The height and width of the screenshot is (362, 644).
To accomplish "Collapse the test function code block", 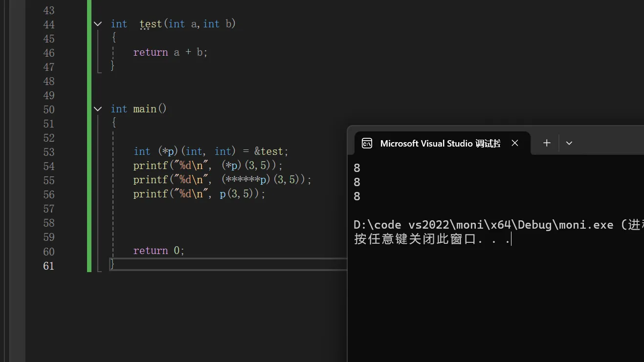I will pyautogui.click(x=98, y=23).
